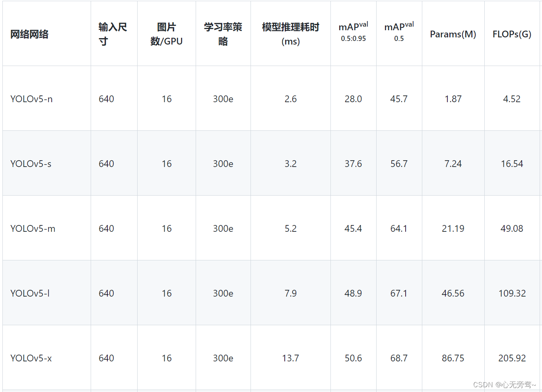Click the mAP val 0.5:0.95 header
Viewport: 542px width, 392px height.
click(353, 32)
